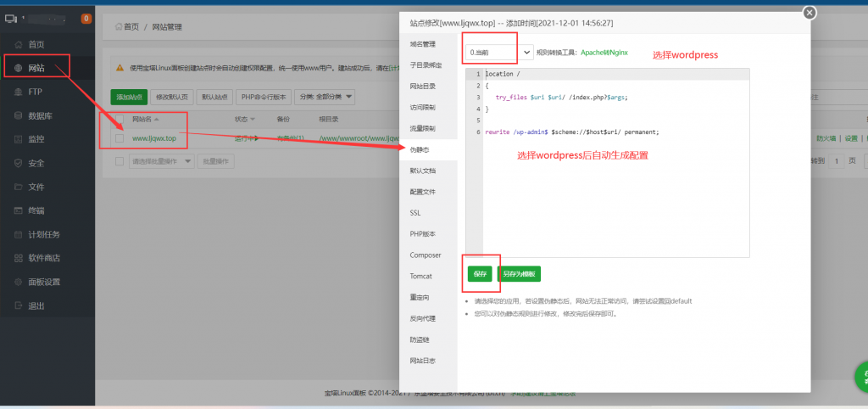The height and width of the screenshot is (409, 868).
Task: Open the 请选择批量操作 dropdown
Action: point(160,160)
